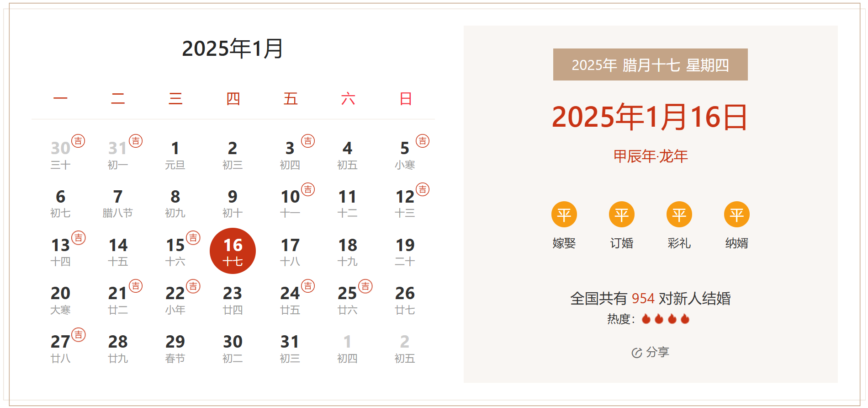Screen dimensions: 868x408
Task: Select January 7 腊八节
Action: point(118,204)
